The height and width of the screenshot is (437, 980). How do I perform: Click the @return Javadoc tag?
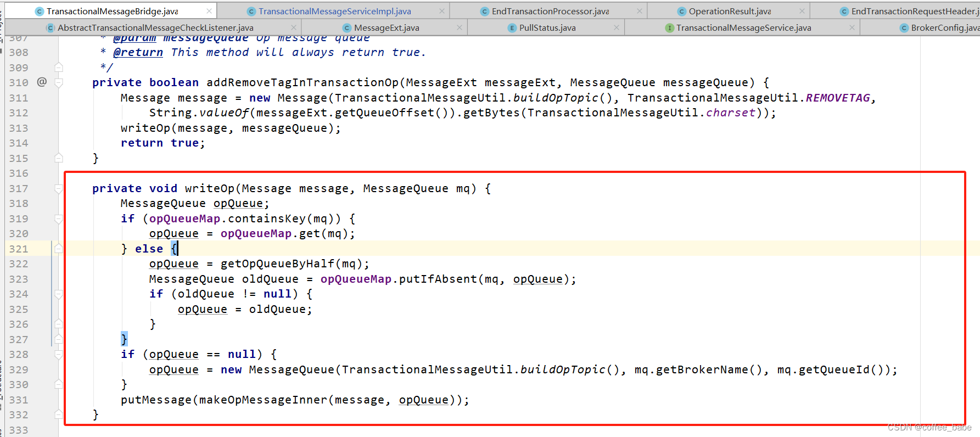138,52
